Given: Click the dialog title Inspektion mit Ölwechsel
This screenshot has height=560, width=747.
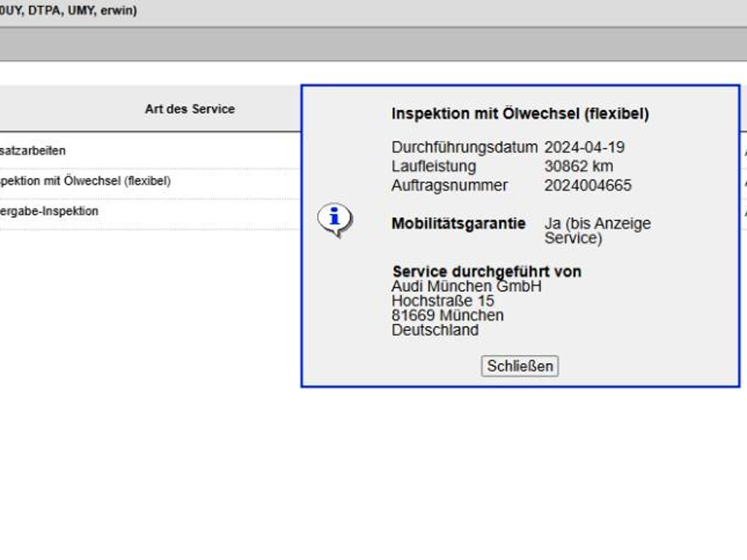Looking at the screenshot, I should pos(519,114).
